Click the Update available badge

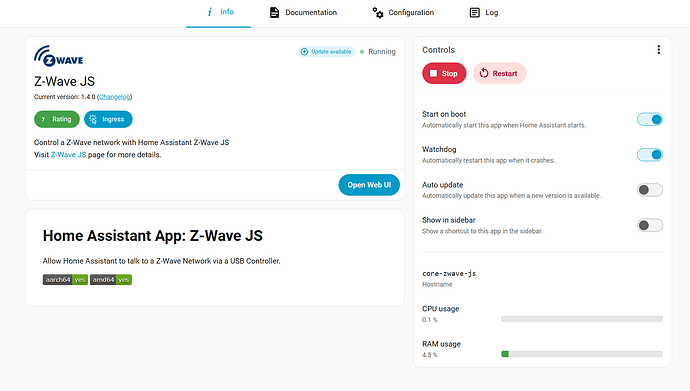point(327,52)
